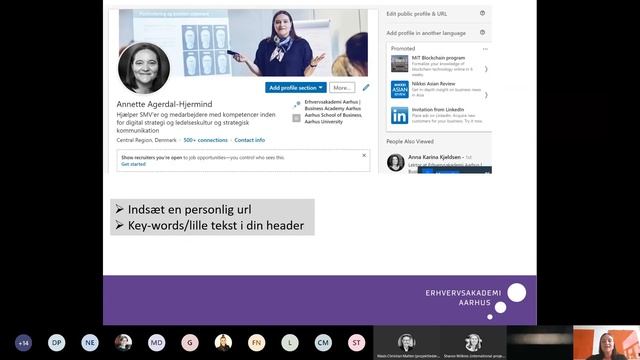Select the NE participant avatar
640x360 pixels.
[90, 343]
